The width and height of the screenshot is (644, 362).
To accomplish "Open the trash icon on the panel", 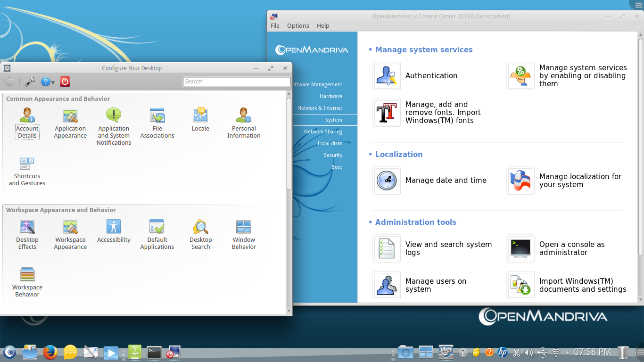I will point(623,352).
